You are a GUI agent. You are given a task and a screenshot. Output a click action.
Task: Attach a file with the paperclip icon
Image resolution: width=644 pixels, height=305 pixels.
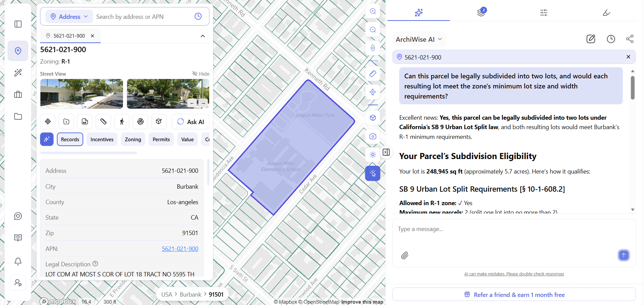(x=405, y=256)
